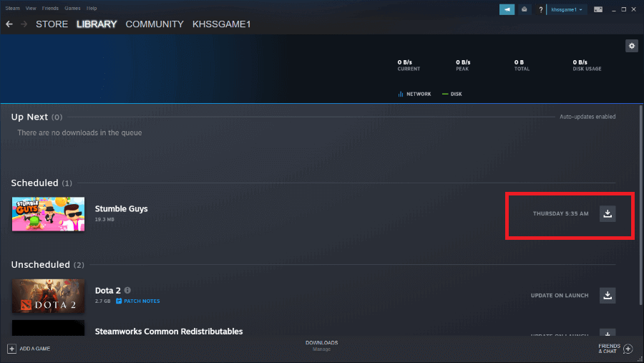Click the 2.7 GB size text
644x363 pixels.
102,301
